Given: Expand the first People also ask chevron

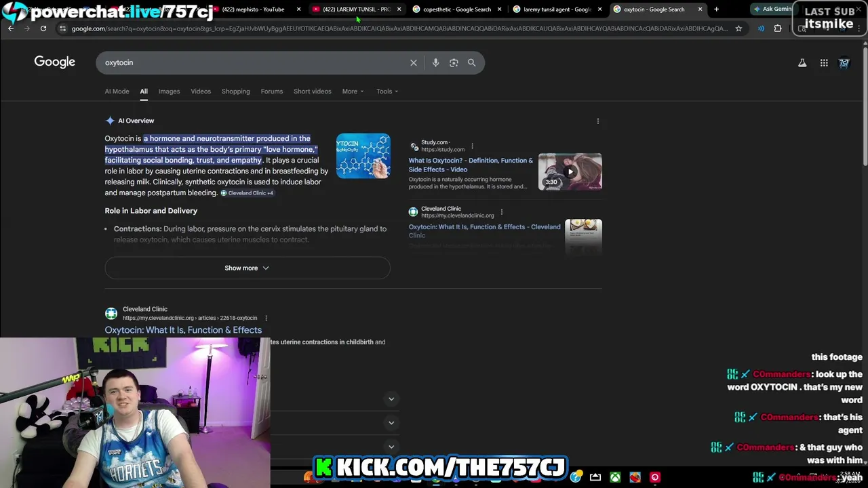Looking at the screenshot, I should pyautogui.click(x=391, y=399).
